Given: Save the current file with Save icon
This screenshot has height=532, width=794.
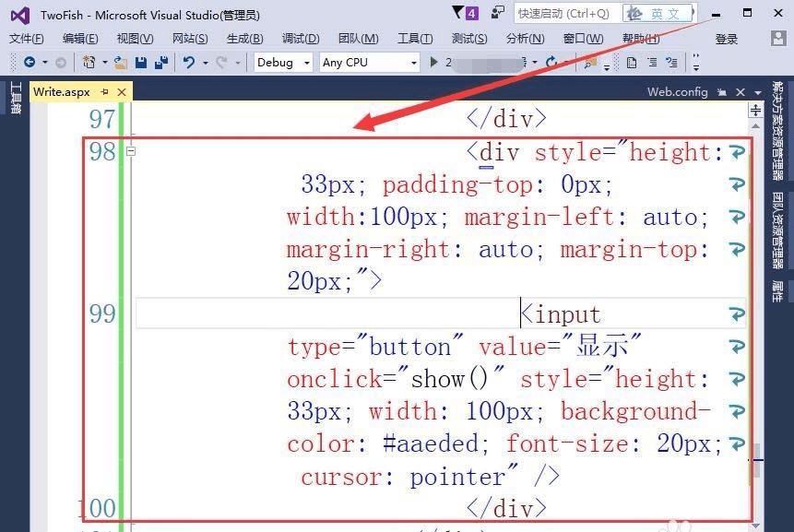Looking at the screenshot, I should tap(141, 63).
